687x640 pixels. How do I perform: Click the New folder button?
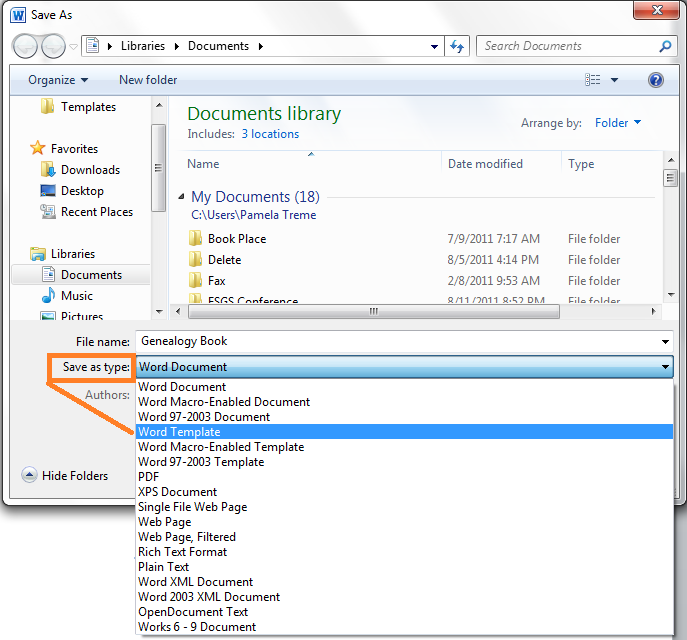tap(148, 80)
